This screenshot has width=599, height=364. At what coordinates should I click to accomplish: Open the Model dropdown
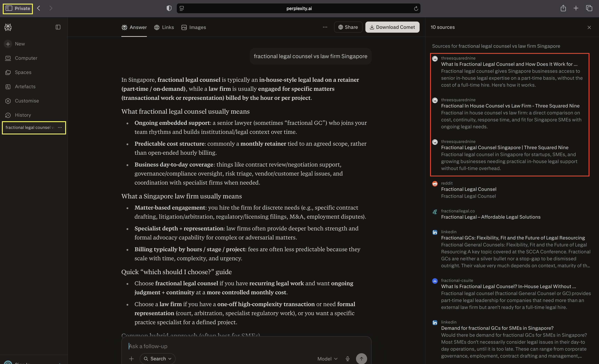click(327, 359)
